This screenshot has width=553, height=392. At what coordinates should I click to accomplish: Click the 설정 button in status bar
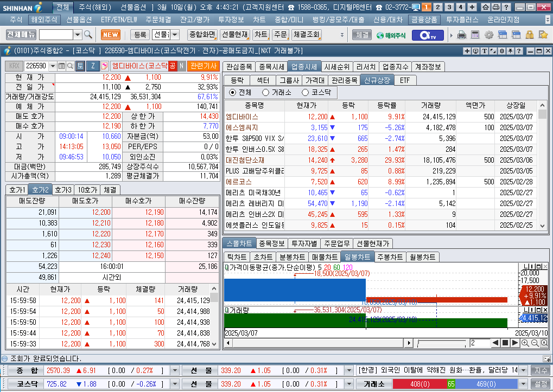pos(541,384)
